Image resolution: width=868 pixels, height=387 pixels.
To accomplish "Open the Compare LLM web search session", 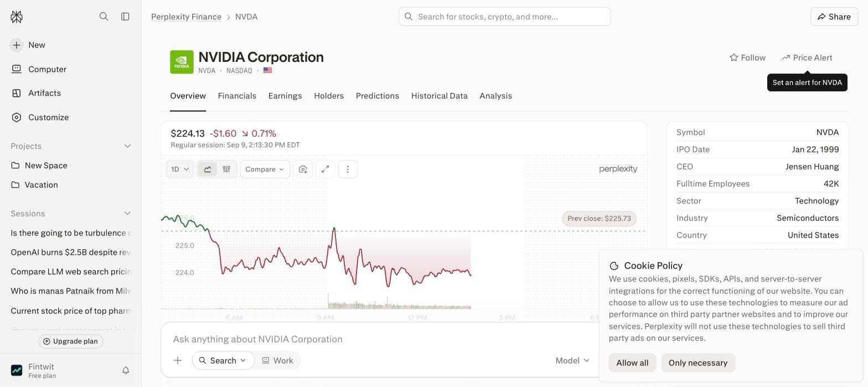I will tap(70, 271).
